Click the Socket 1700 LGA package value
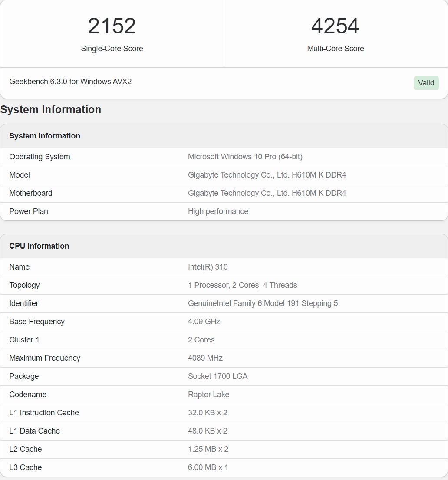448x480 pixels. tap(217, 376)
